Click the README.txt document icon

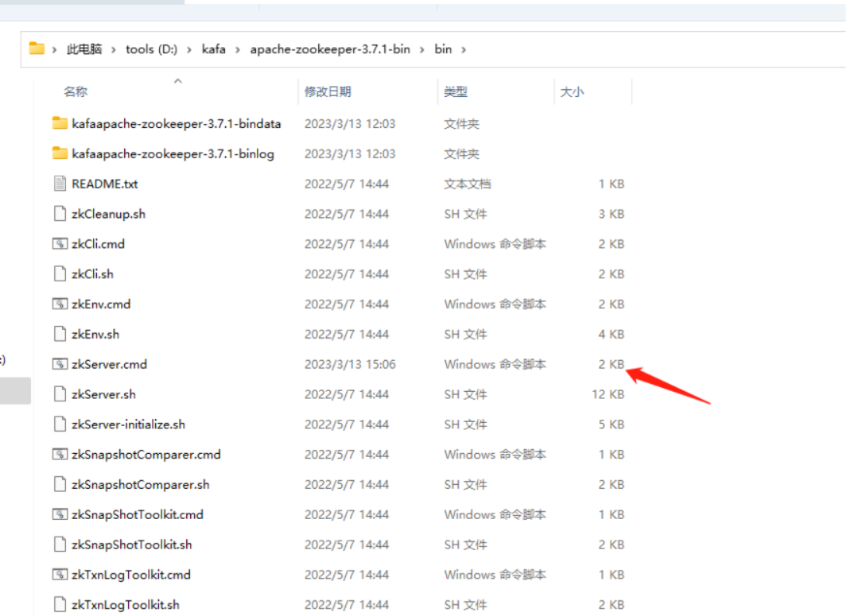(60, 184)
